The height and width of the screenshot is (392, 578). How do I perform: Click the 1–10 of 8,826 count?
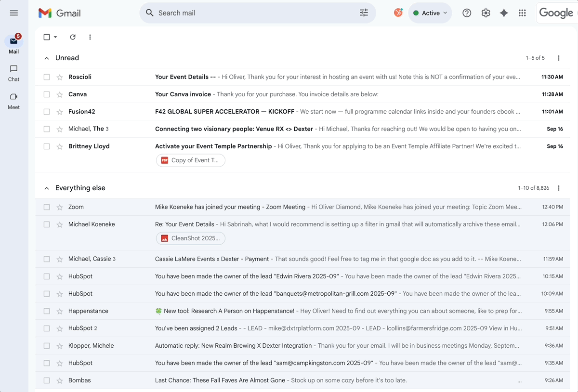(534, 188)
